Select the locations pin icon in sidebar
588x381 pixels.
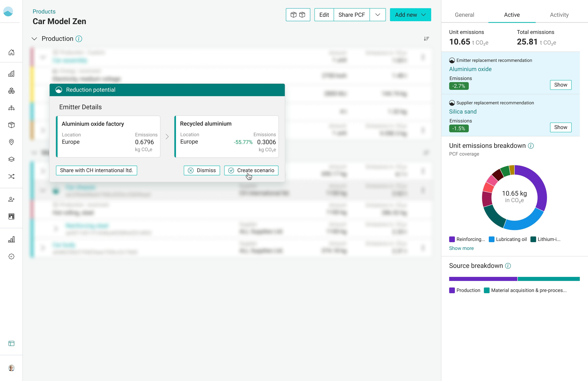(x=11, y=142)
